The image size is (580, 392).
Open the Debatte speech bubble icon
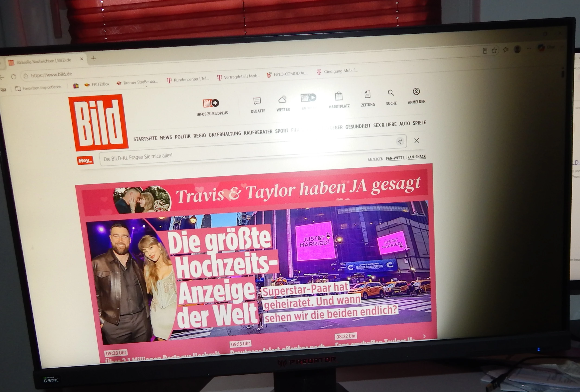257,101
